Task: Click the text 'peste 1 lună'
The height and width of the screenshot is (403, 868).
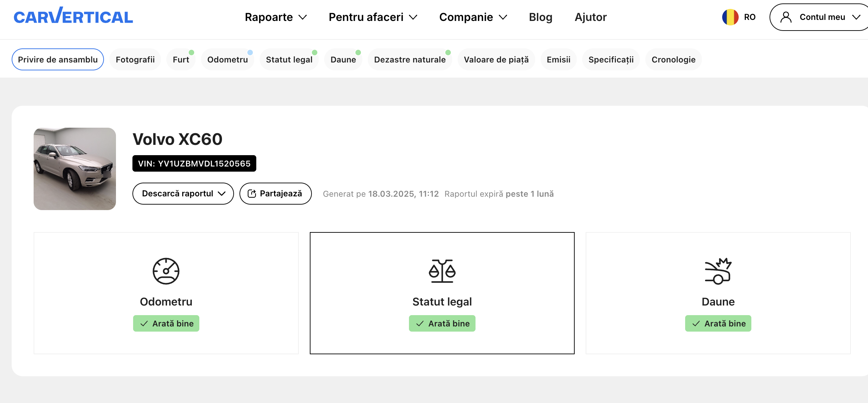Action: [530, 194]
